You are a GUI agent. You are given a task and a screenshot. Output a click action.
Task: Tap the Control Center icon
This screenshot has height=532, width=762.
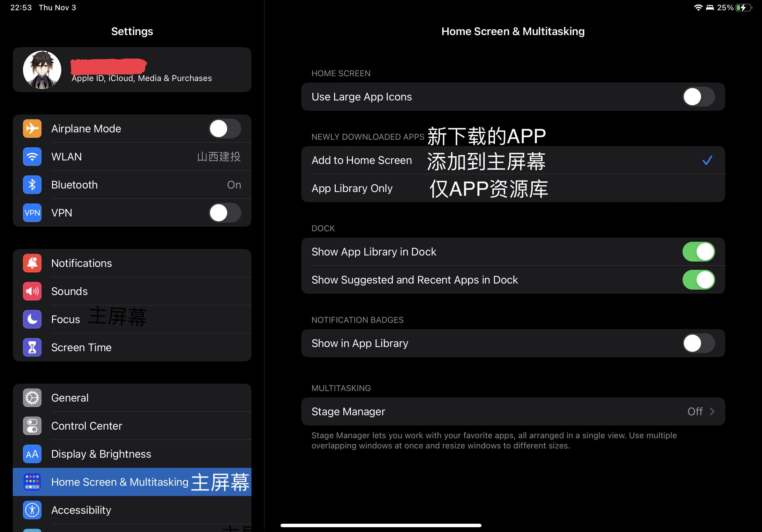point(32,426)
